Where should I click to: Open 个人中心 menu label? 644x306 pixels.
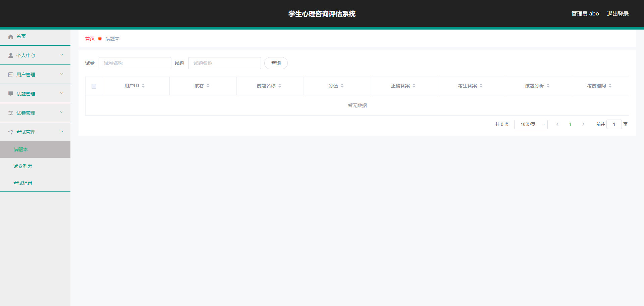pos(26,55)
